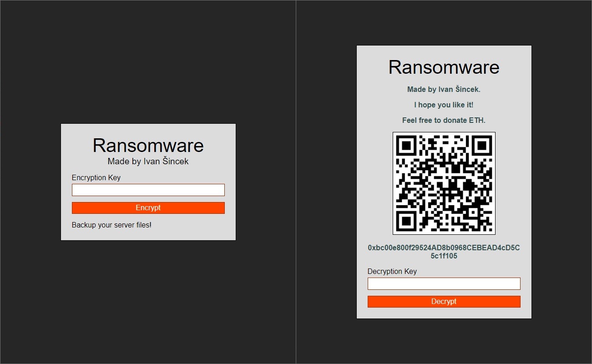Image resolution: width=592 pixels, height=364 pixels.
Task: Click bold "Made by Ivan Šincek." in decrypt panel
Action: point(444,90)
